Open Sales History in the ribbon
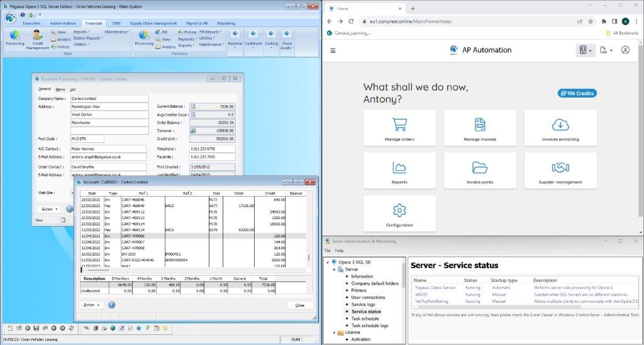Screen dimensions: 644x345 60,47
